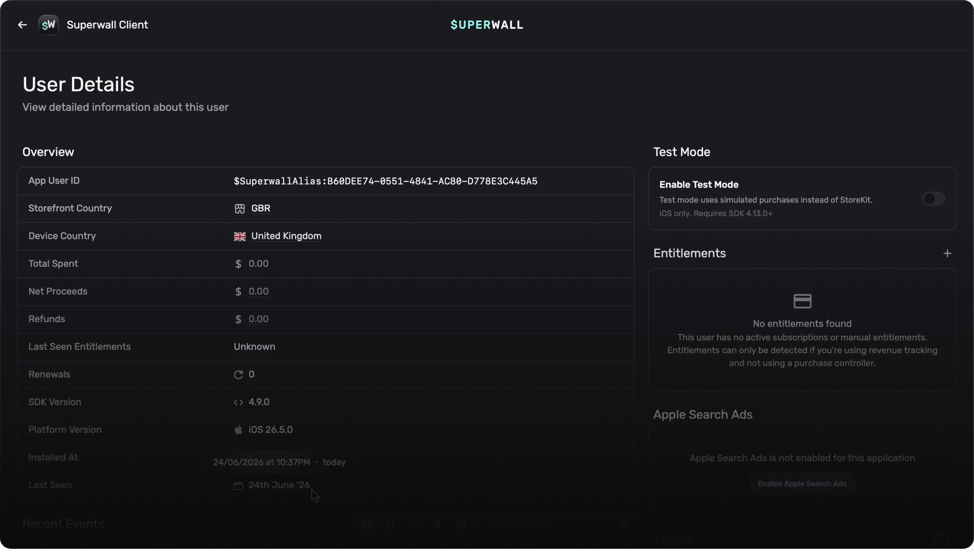Viewport: 974px width, 560px height.
Task: Click the GBR storefront value
Action: click(260, 209)
